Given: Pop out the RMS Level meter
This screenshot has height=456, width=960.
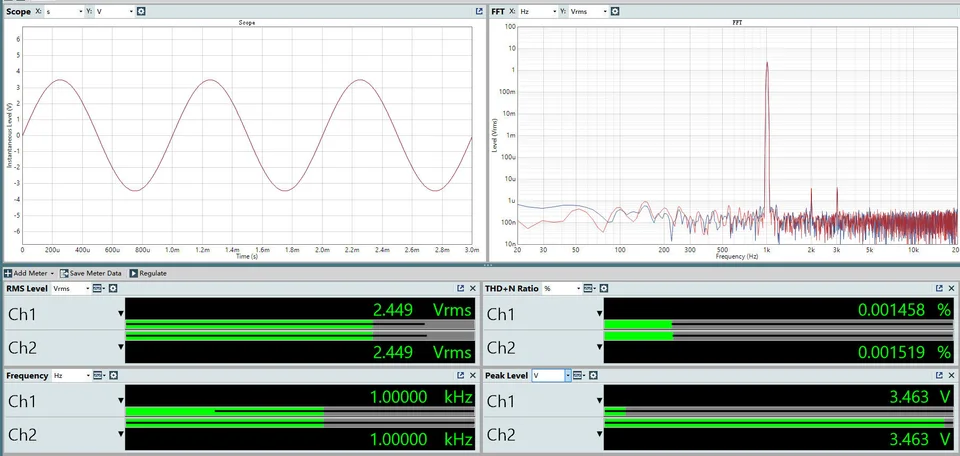Looking at the screenshot, I should [x=460, y=288].
